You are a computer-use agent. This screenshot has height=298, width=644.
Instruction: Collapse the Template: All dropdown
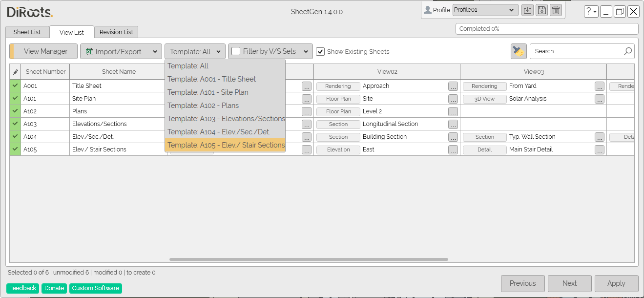195,51
